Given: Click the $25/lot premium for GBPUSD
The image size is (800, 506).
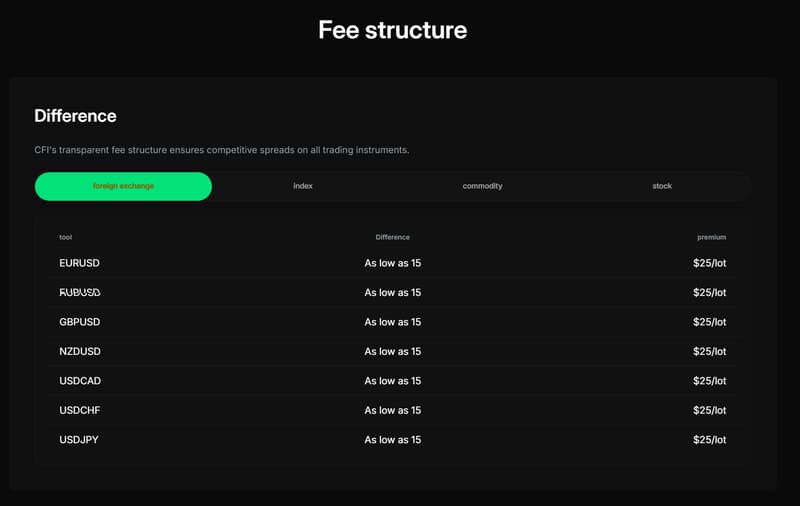Looking at the screenshot, I should (709, 322).
